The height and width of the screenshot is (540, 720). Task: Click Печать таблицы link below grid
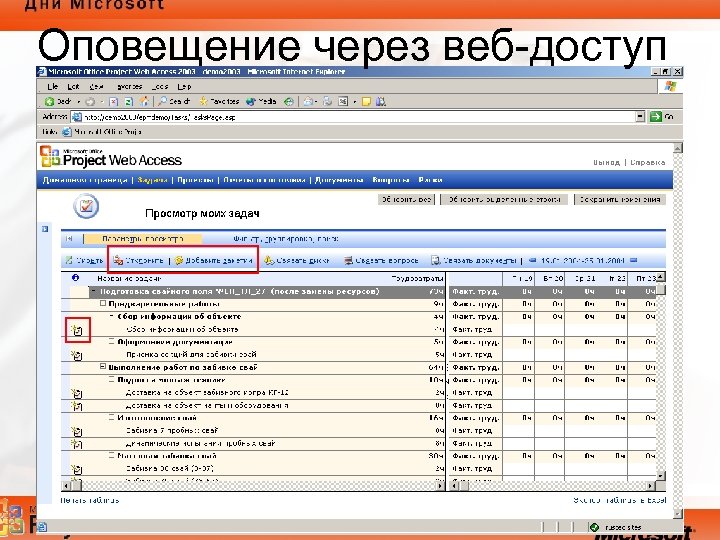tap(90, 500)
